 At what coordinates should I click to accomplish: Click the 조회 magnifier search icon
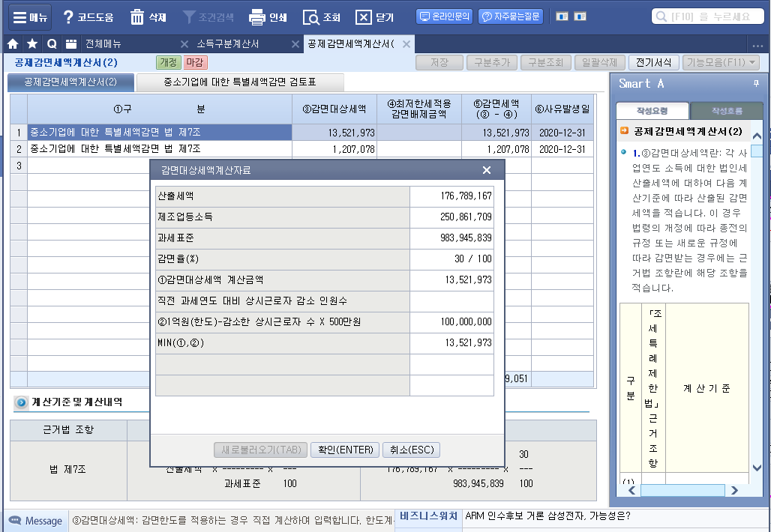point(310,18)
